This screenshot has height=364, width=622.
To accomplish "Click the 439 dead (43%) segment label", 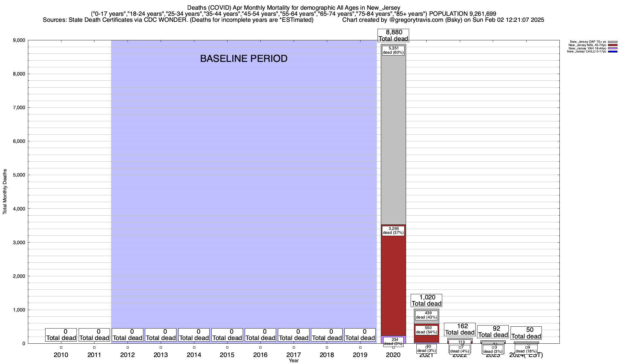I will point(426,315).
